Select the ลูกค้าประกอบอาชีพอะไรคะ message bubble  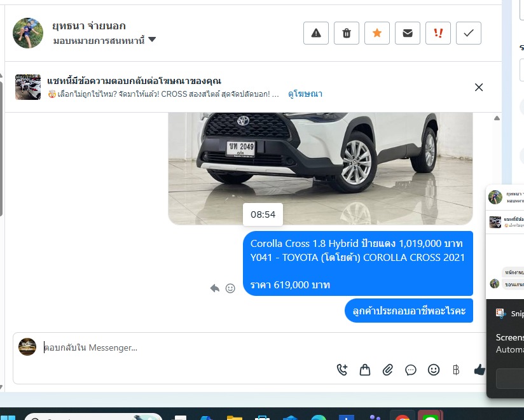[x=409, y=311]
